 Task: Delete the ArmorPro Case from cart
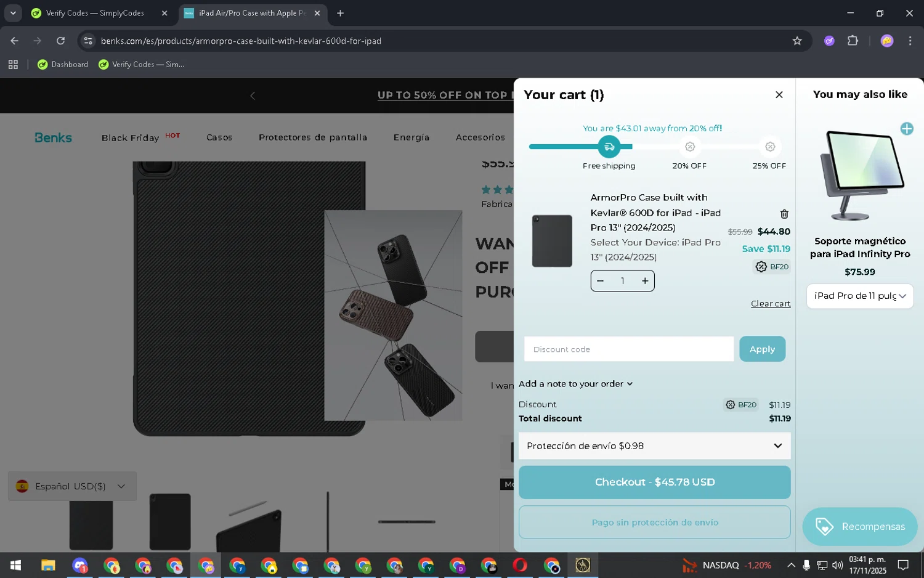tap(784, 214)
